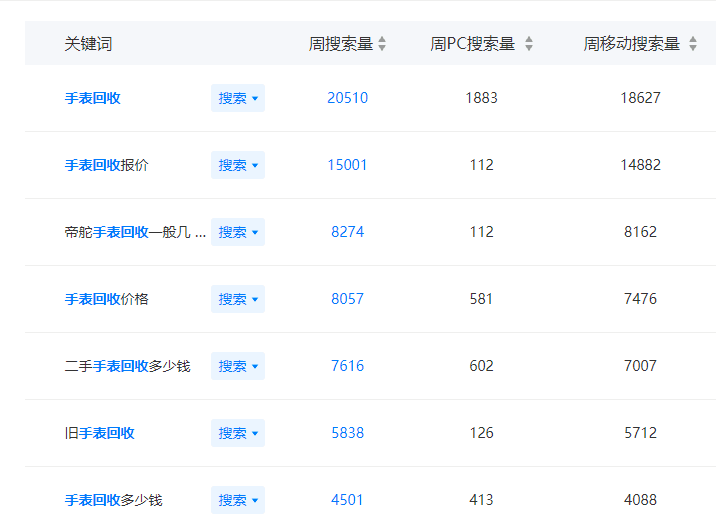The width and height of the screenshot is (716, 531).
Task: Open 搜索 dropdown in the 帝舵手表回收 row
Action: [x=238, y=232]
